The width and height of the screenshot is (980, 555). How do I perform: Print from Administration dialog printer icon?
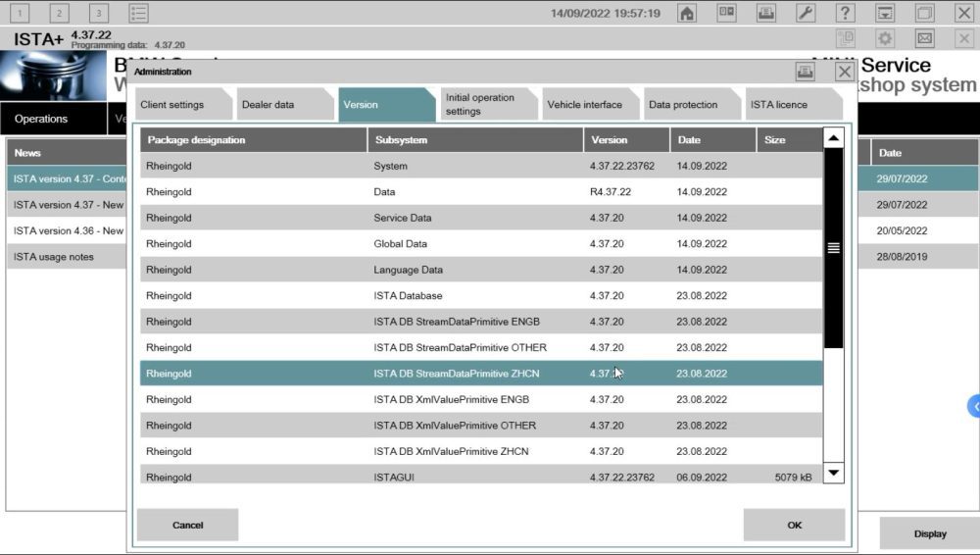pyautogui.click(x=805, y=72)
